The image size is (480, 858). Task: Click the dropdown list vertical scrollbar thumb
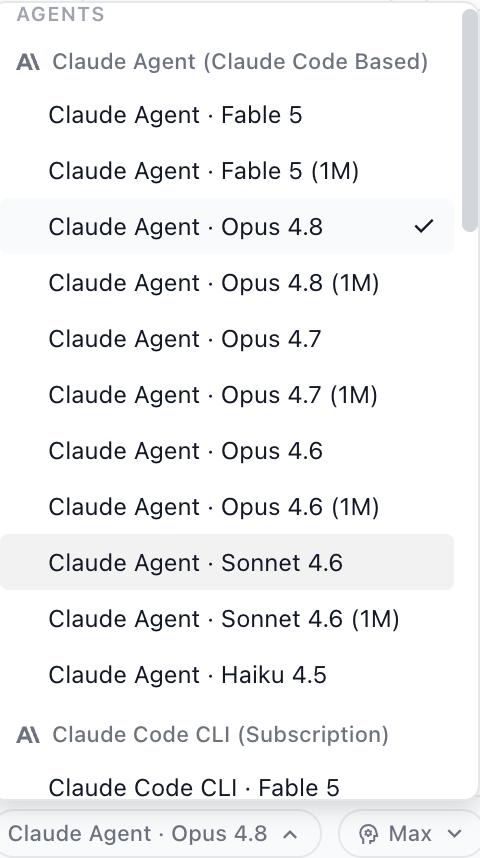470,120
